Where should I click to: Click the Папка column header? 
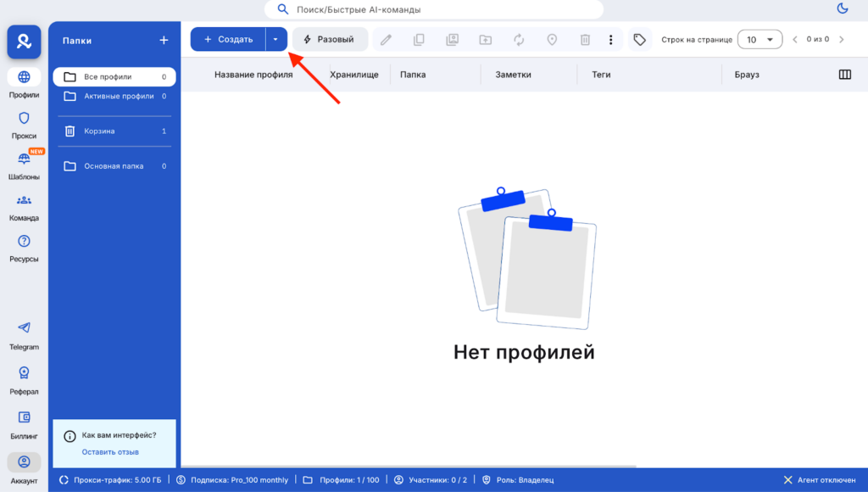(413, 75)
